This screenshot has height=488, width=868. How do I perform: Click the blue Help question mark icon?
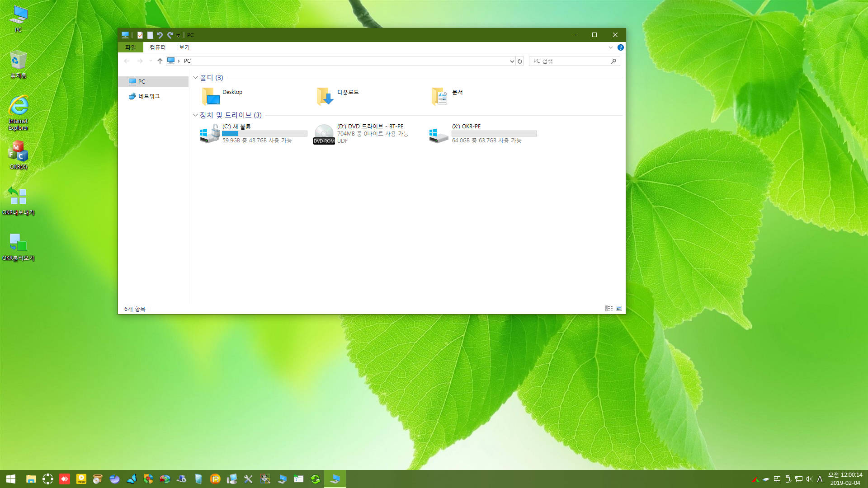tap(621, 47)
